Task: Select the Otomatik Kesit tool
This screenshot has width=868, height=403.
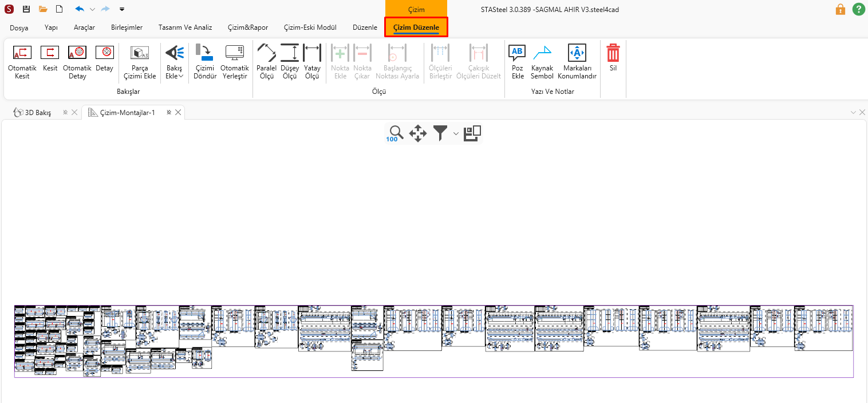Action: tap(22, 62)
